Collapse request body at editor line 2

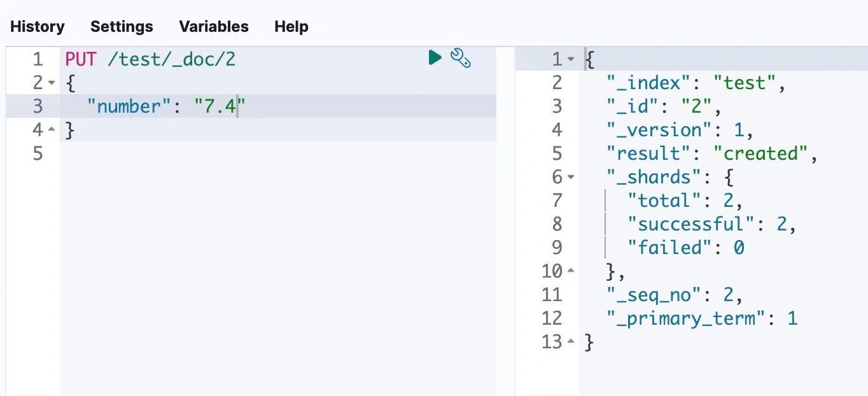[52, 83]
